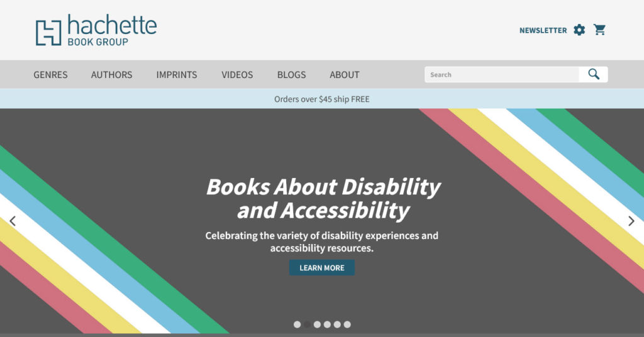
Task: Click the LEARN MORE button
Action: tap(322, 268)
